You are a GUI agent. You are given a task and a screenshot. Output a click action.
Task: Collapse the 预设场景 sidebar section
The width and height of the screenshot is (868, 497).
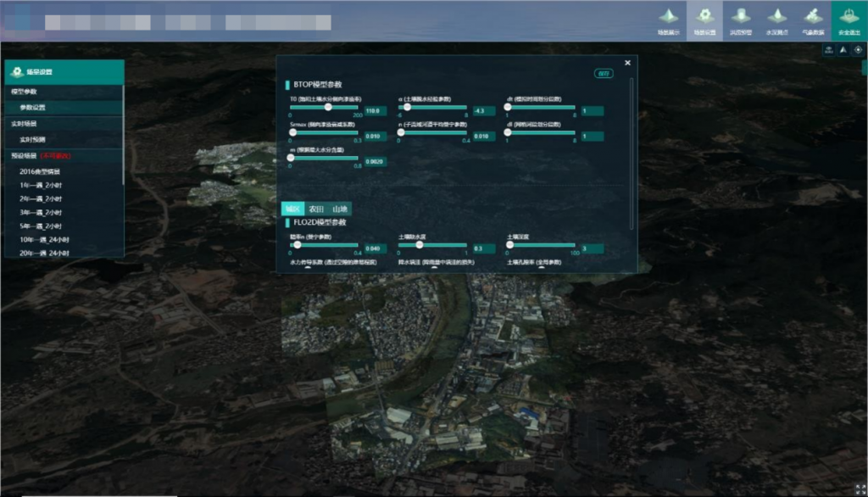pyautogui.click(x=63, y=156)
